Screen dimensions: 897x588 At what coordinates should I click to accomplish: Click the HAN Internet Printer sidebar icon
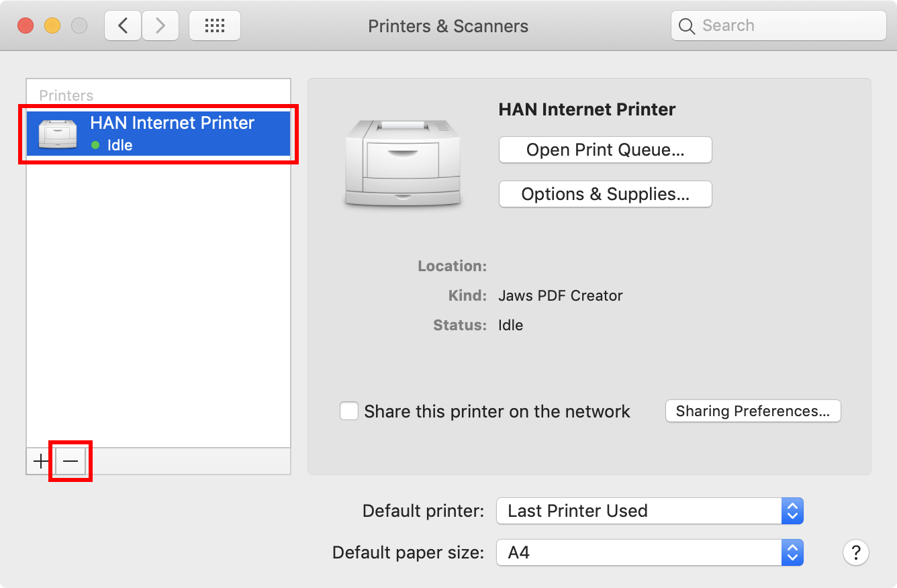pyautogui.click(x=58, y=133)
